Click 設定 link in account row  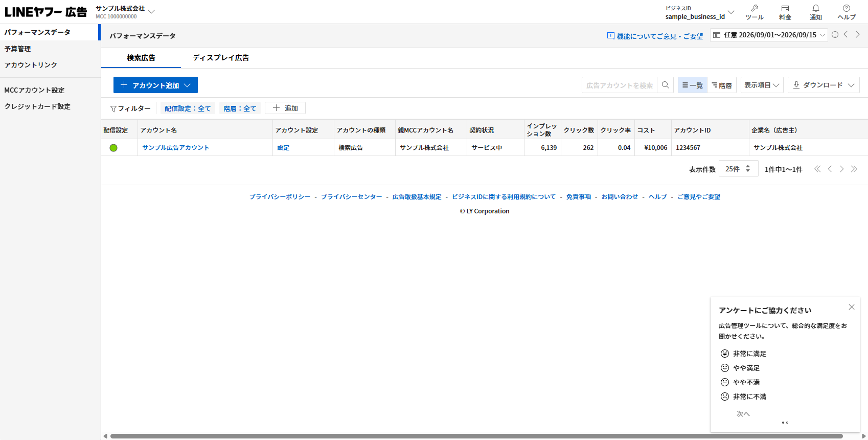[283, 147]
